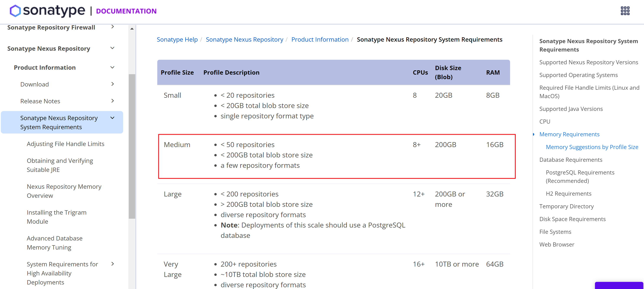Collapse System Requirements section chevron
The image size is (644, 289).
coord(113,118)
